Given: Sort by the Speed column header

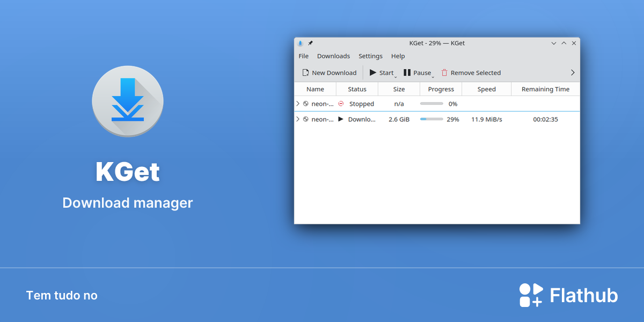Looking at the screenshot, I should (487, 89).
